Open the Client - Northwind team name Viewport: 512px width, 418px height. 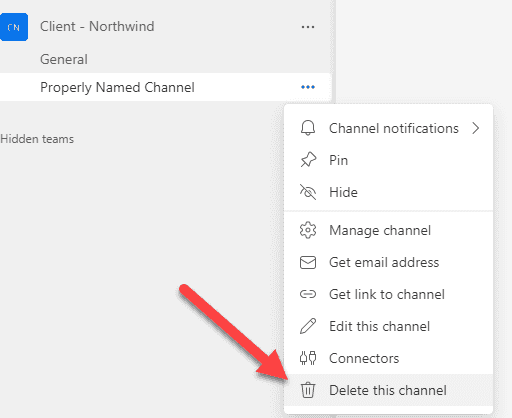pyautogui.click(x=97, y=26)
